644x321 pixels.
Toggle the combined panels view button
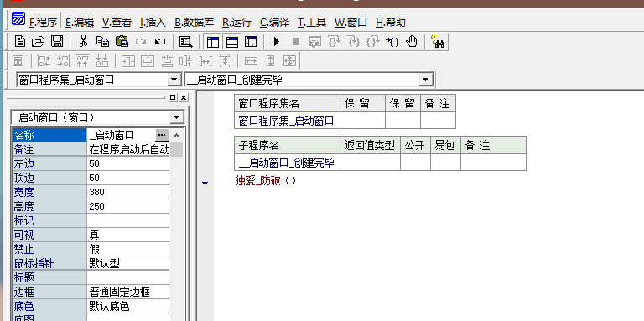click(x=251, y=41)
